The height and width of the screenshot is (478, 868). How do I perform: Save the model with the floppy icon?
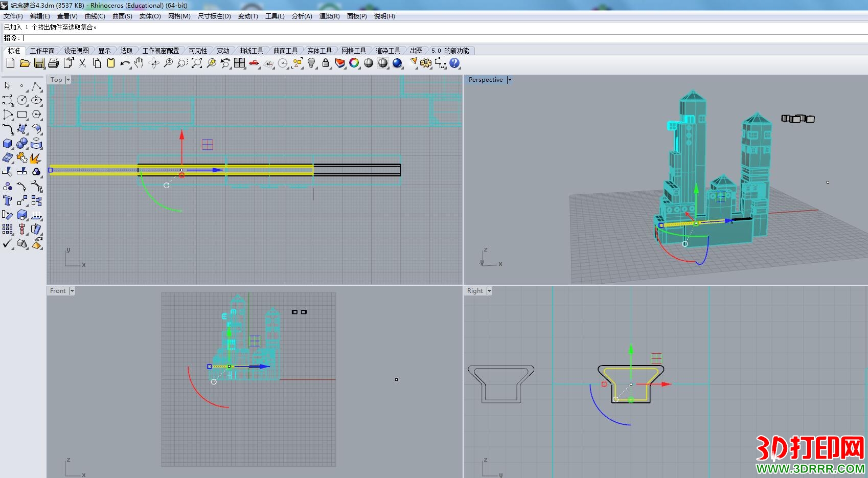click(39, 63)
